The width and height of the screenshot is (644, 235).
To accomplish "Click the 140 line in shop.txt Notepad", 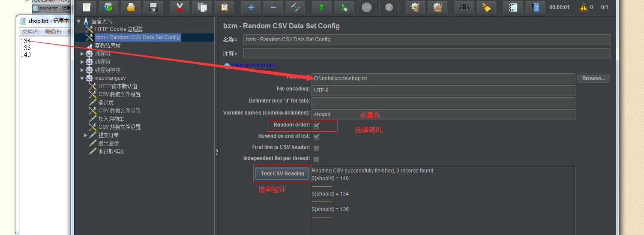I will click(x=26, y=55).
